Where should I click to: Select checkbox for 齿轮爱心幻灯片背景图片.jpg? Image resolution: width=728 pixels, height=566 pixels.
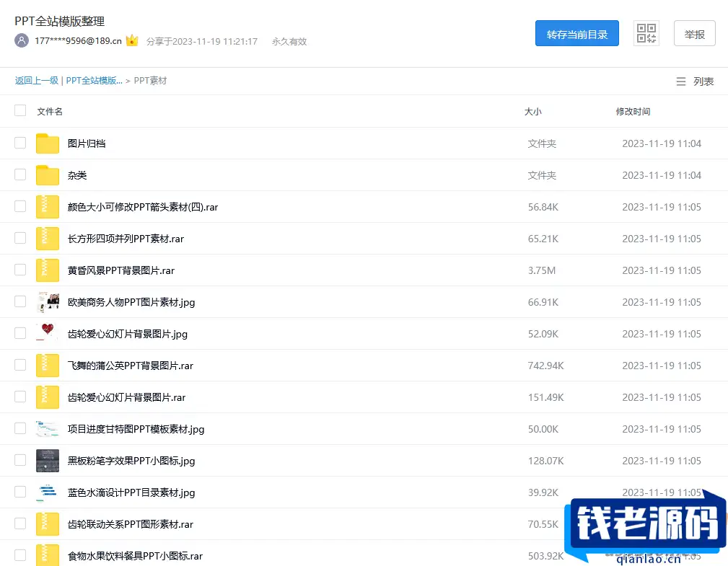(20, 333)
